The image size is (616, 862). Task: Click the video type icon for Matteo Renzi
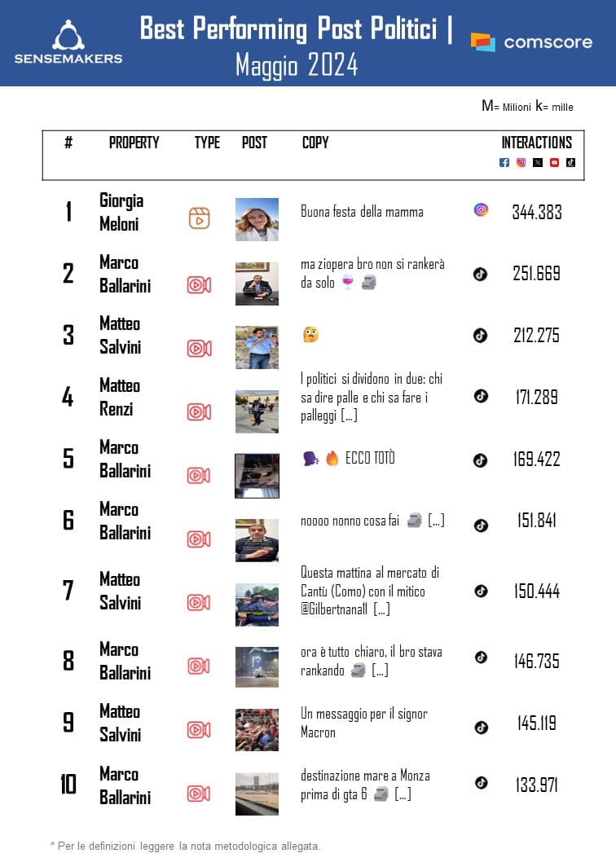coord(199,412)
